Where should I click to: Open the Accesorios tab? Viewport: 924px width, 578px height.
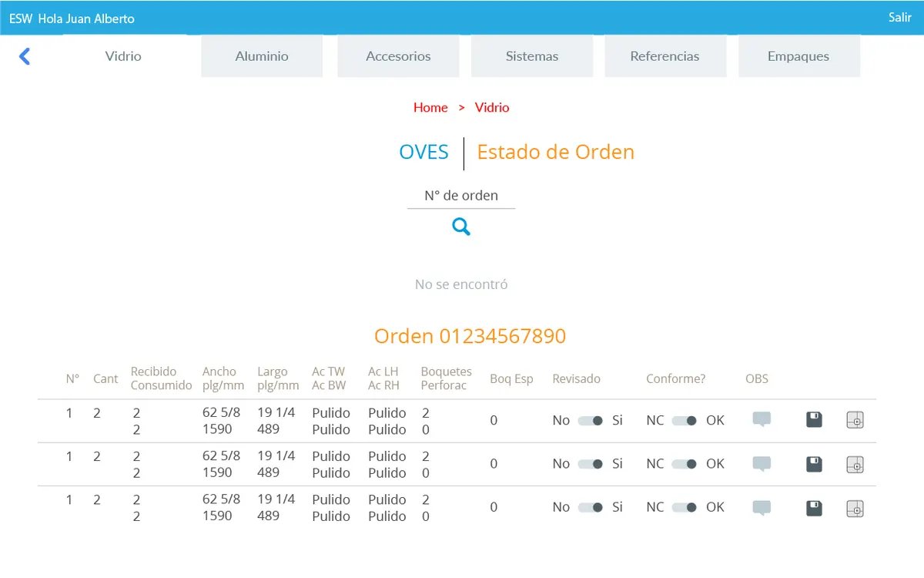coord(398,56)
